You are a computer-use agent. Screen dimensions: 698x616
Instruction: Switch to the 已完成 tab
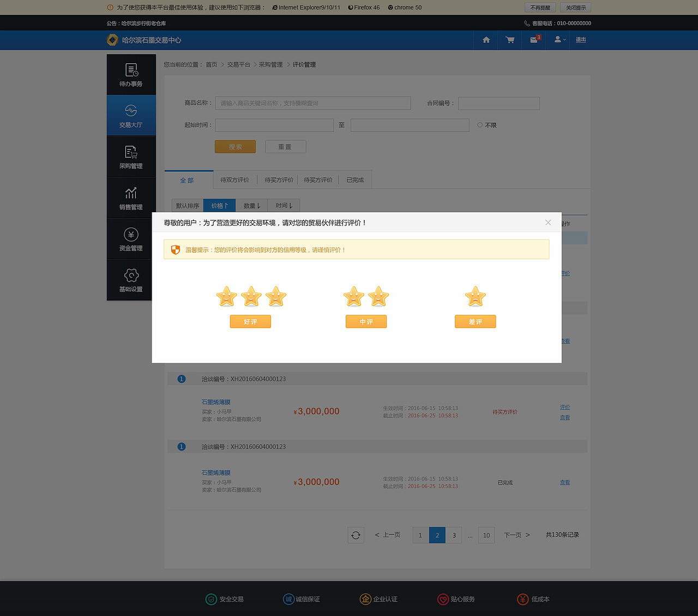(355, 180)
